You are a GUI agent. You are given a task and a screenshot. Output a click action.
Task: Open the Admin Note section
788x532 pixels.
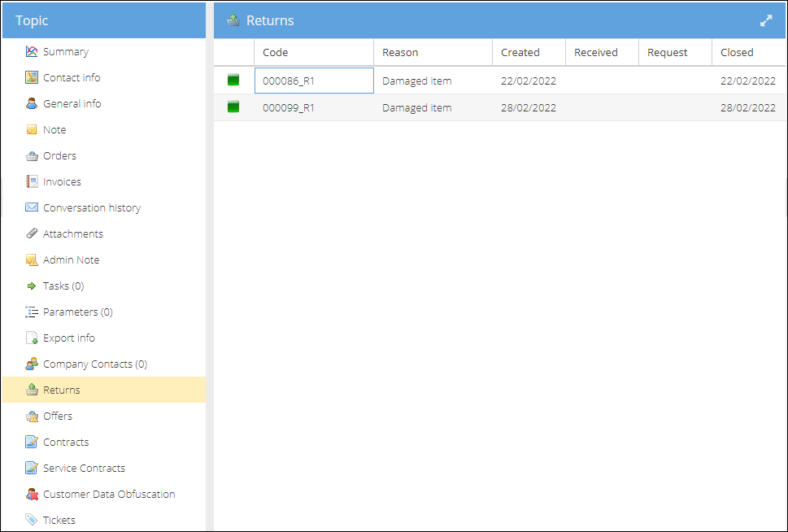[71, 260]
